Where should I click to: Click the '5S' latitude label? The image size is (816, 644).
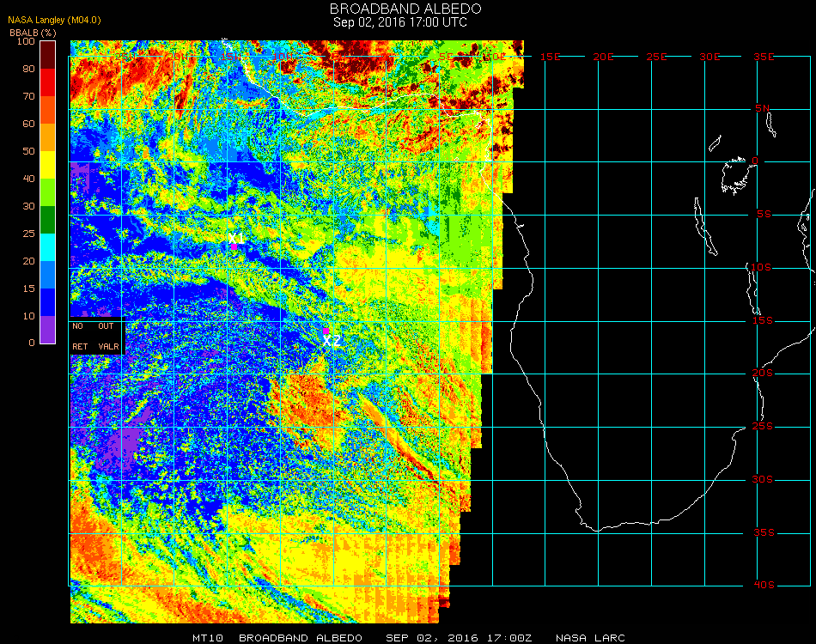click(x=764, y=215)
